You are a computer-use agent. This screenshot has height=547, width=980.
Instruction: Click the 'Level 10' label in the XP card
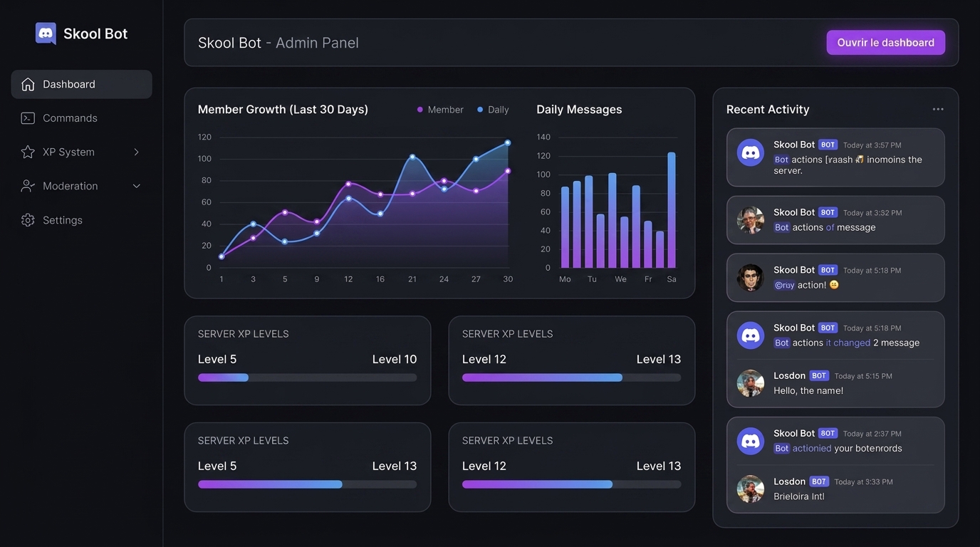[x=395, y=359]
